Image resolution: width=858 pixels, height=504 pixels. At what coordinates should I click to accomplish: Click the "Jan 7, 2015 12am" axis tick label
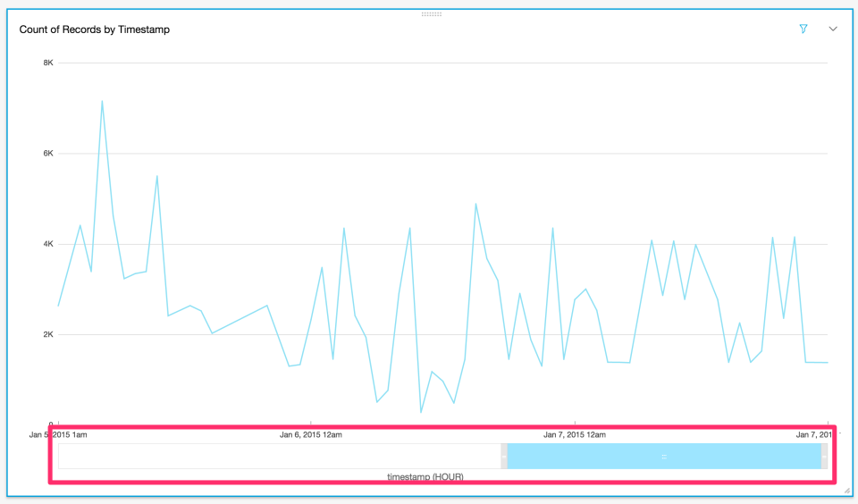575,434
